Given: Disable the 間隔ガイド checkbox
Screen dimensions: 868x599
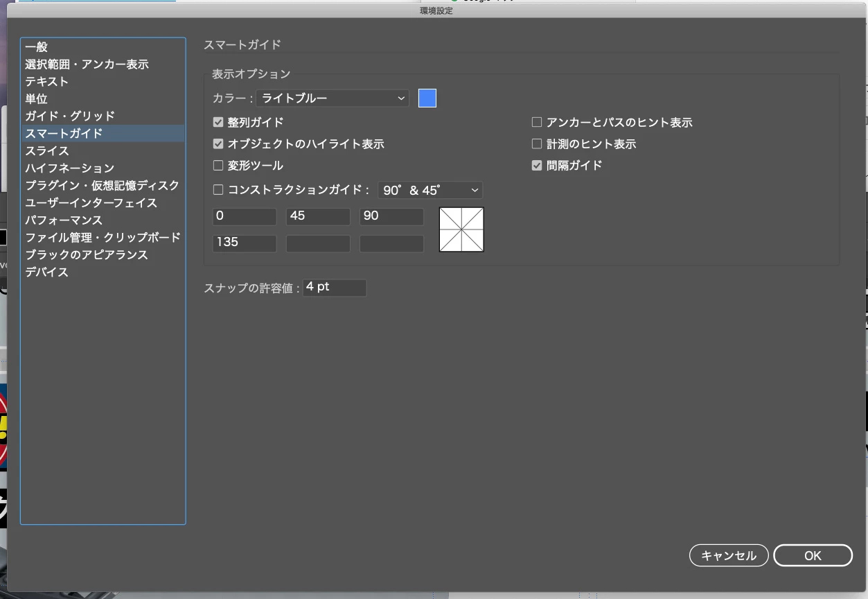Looking at the screenshot, I should 536,166.
